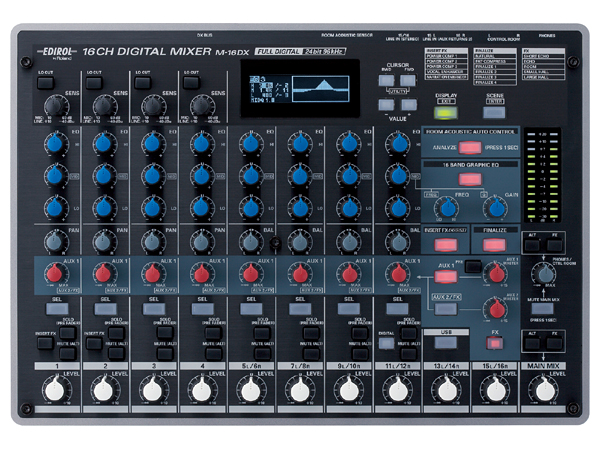Enable INSERT FX on channel 1

click(46, 343)
